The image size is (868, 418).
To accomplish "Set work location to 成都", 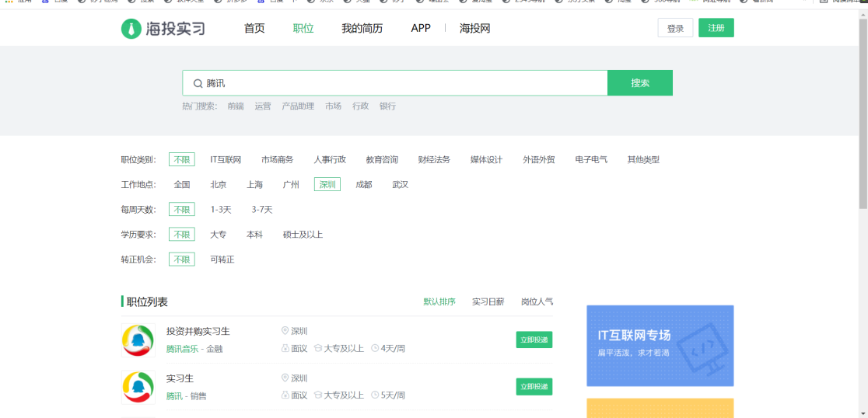I will pos(364,185).
